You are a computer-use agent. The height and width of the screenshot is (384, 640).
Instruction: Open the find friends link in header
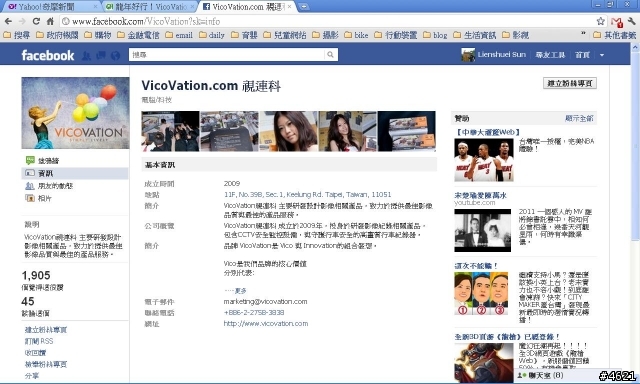coord(550,55)
